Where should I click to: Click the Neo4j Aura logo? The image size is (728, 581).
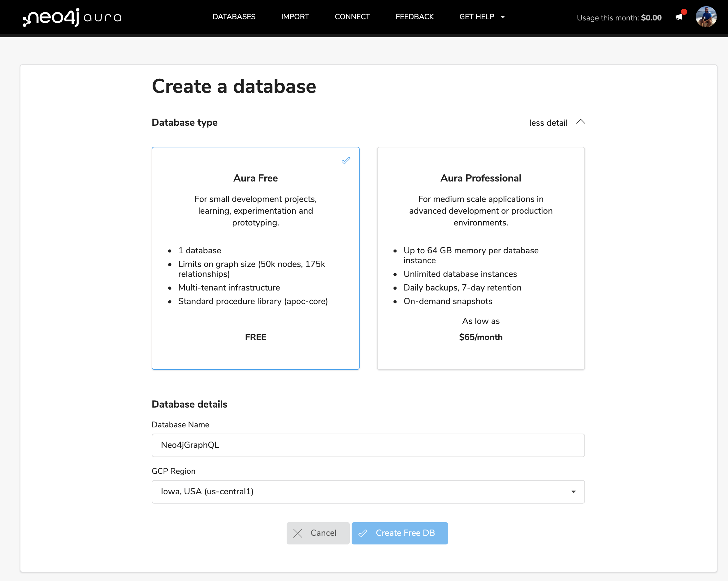(x=72, y=17)
